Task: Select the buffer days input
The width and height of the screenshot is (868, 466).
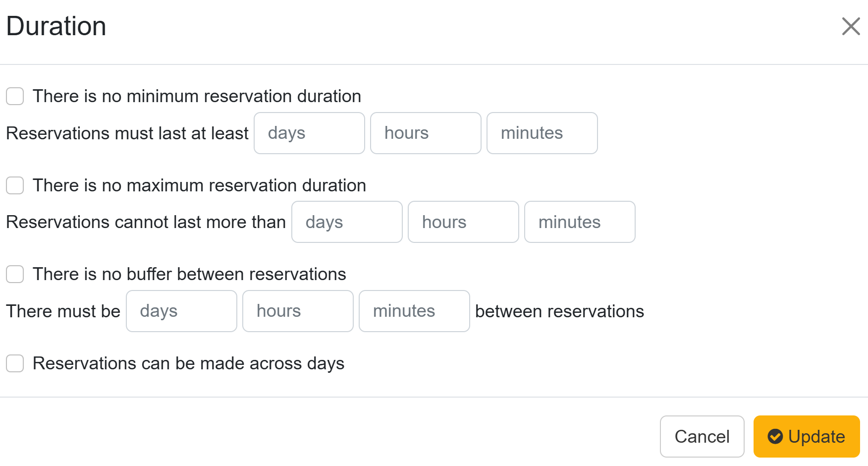Action: [x=181, y=311]
